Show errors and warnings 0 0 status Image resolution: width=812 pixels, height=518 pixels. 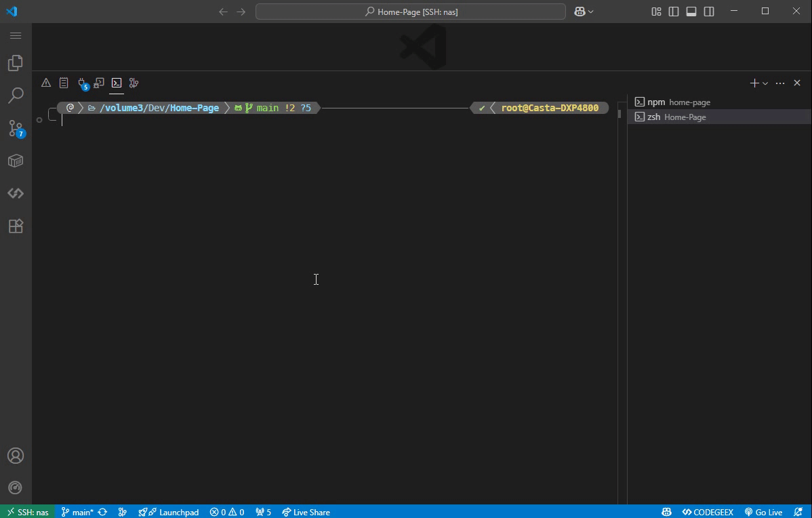(227, 512)
